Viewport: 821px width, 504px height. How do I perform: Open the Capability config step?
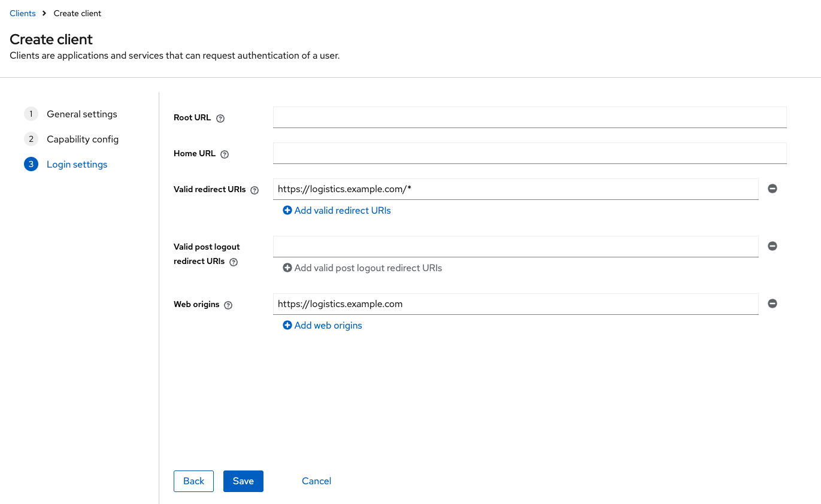tap(83, 139)
